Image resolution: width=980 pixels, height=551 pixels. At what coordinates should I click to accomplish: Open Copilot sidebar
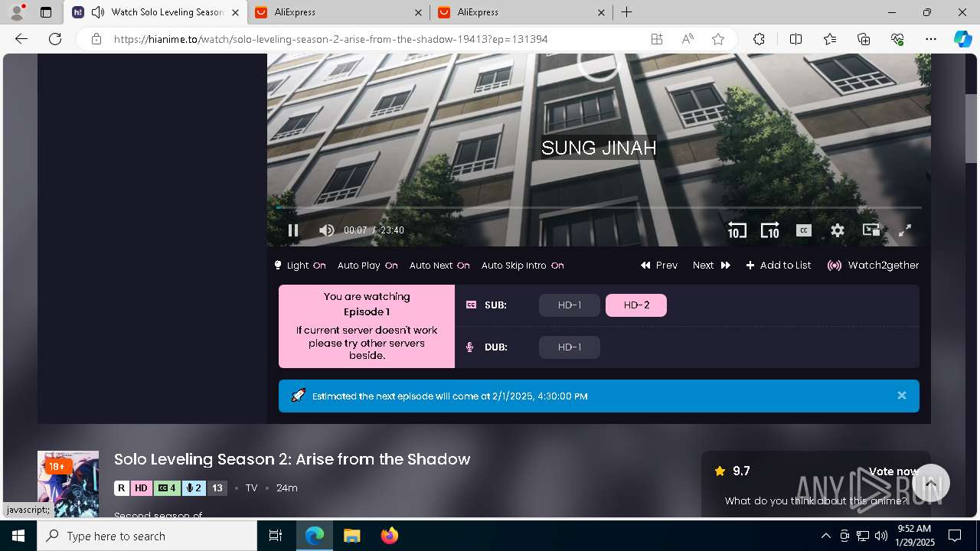[x=962, y=39]
